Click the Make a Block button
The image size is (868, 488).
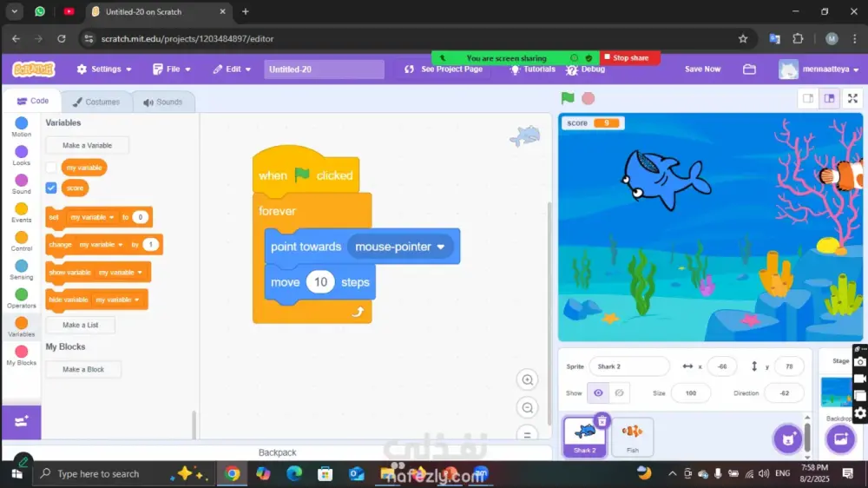tap(83, 369)
